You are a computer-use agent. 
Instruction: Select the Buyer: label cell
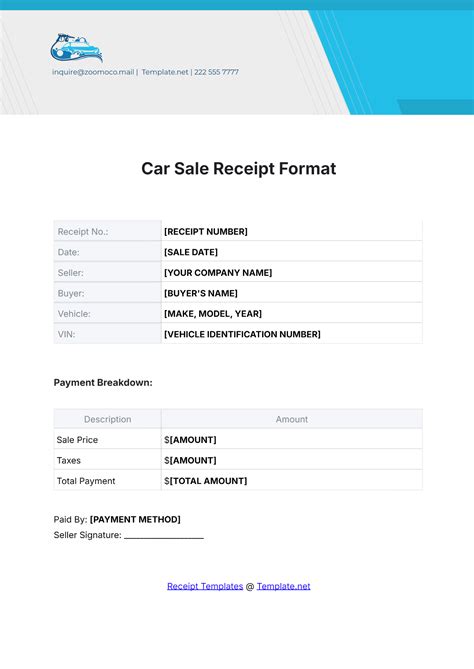[108, 292]
